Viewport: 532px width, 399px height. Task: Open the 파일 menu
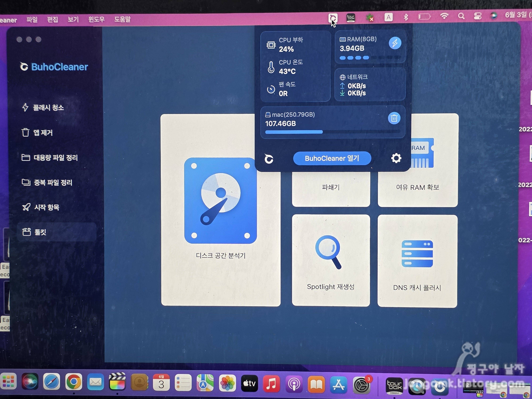(32, 19)
